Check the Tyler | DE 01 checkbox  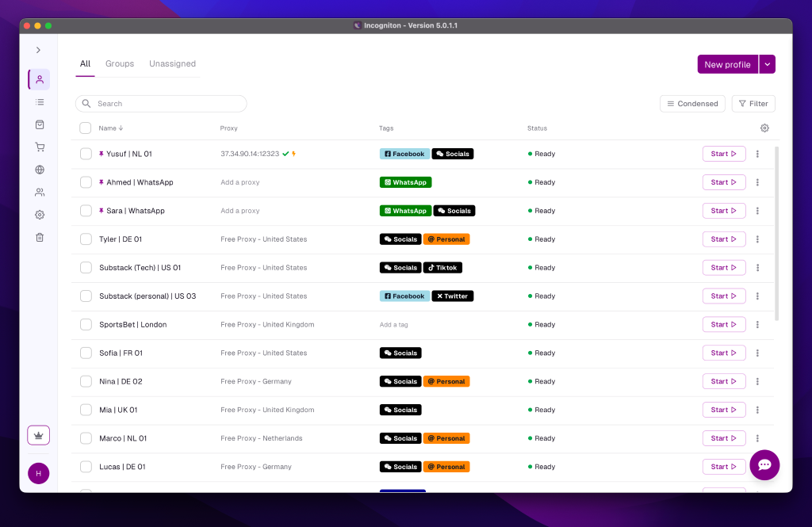tap(86, 239)
